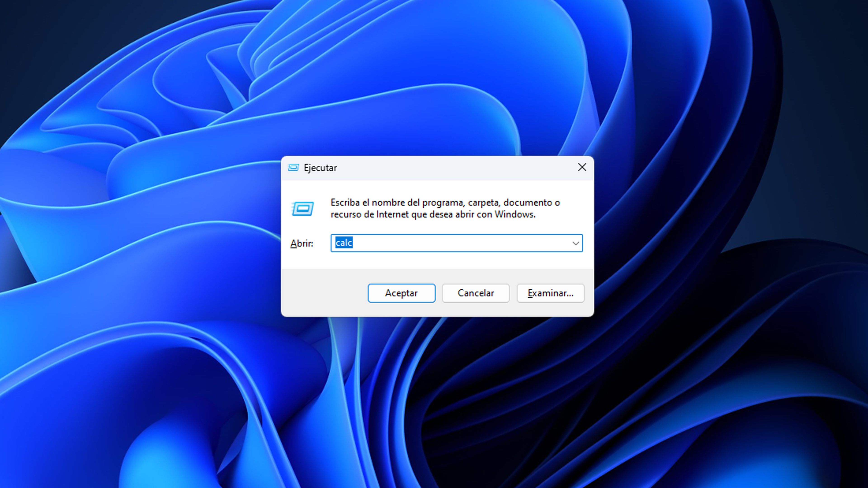868x488 pixels.
Task: Click the Ejecutar title text
Action: click(x=320, y=168)
